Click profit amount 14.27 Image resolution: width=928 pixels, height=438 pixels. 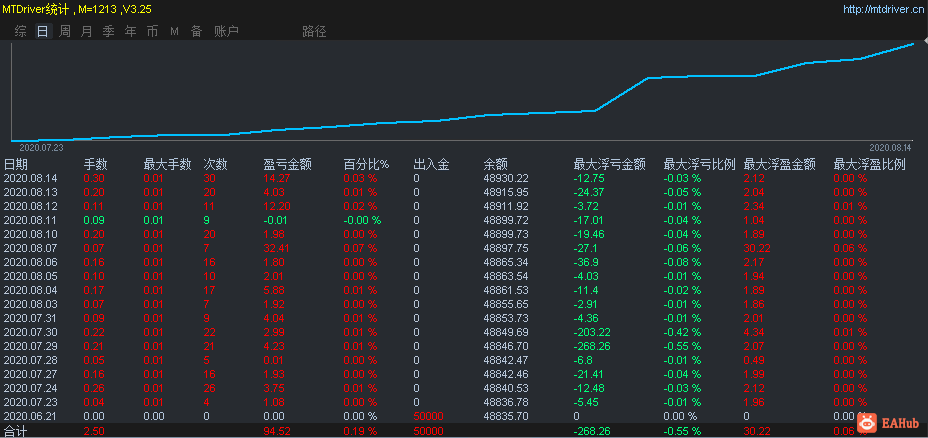tap(275, 178)
